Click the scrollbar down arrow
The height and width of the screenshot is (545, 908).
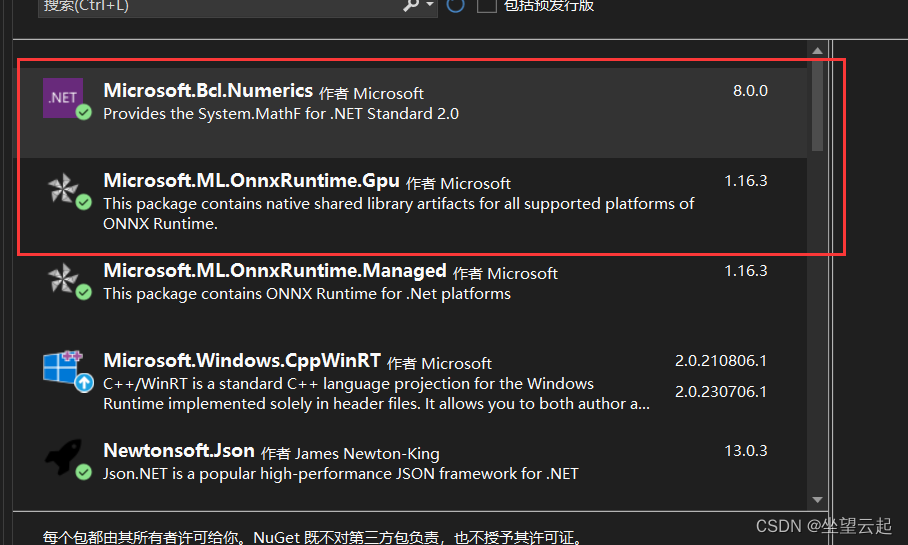(817, 500)
